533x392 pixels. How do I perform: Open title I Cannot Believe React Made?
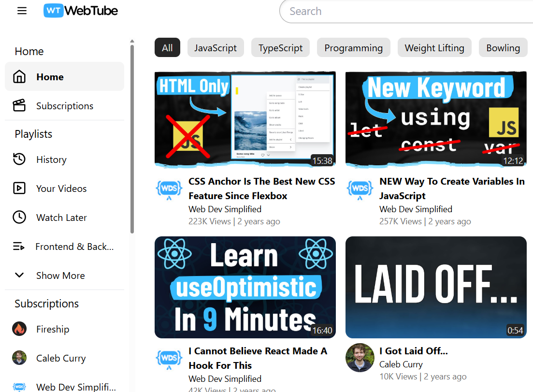pos(258,358)
